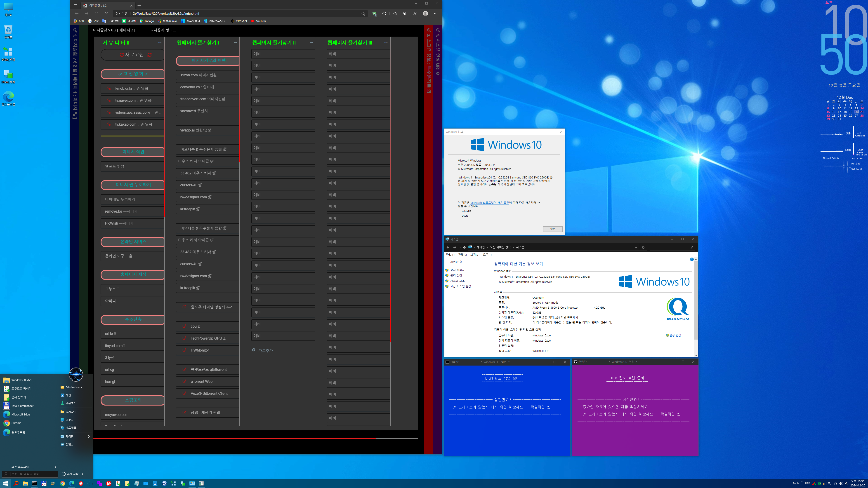Viewport: 868px width, 488px height.
Task: Open cpu-z link in favorites list
Action: click(208, 326)
